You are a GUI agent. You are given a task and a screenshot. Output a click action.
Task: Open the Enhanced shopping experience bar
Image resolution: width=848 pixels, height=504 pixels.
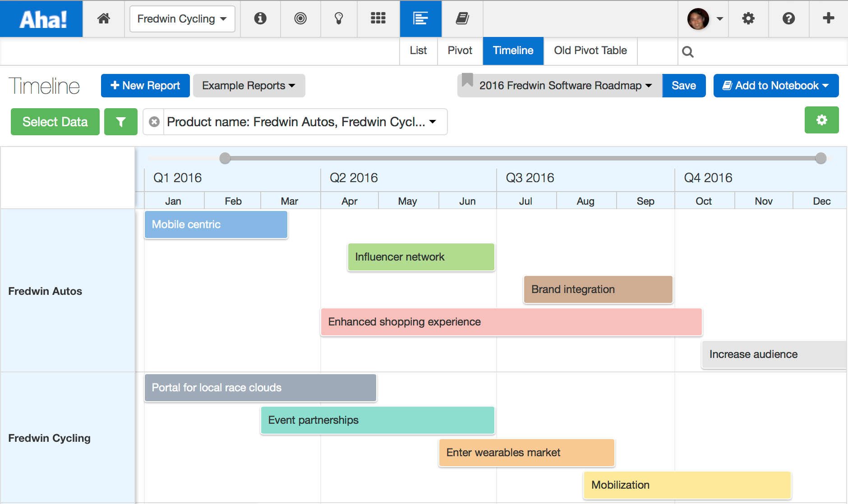tap(512, 322)
